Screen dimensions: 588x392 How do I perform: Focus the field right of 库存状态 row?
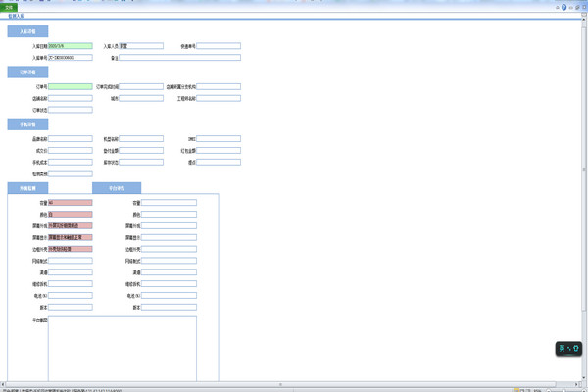click(219, 162)
